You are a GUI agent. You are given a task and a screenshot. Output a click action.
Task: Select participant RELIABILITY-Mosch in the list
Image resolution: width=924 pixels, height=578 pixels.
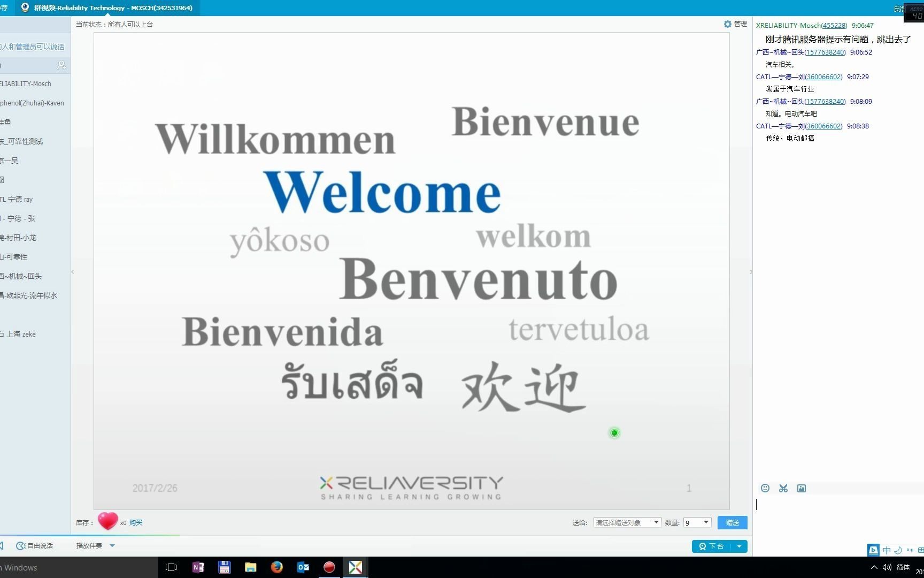point(35,83)
